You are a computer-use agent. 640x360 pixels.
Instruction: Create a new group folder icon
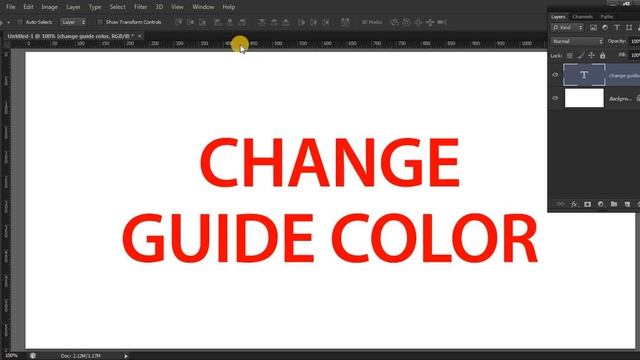(614, 204)
